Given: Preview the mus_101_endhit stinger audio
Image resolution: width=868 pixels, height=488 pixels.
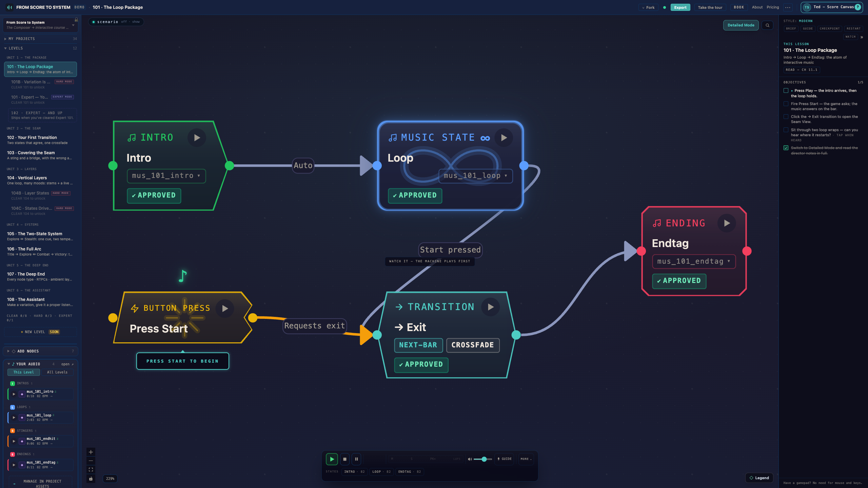Looking at the screenshot, I should pos(14,441).
